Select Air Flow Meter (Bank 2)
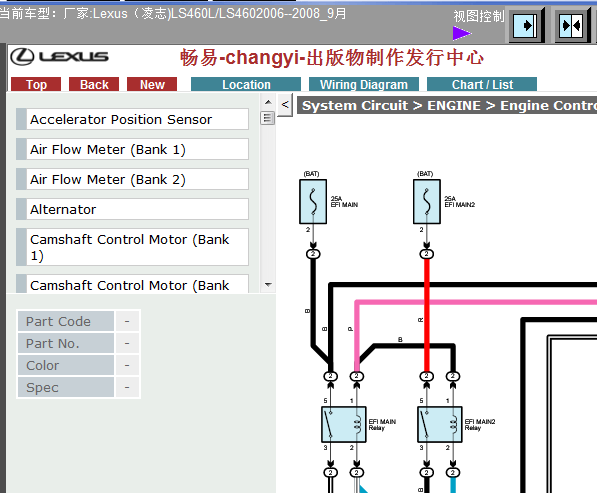Image resolution: width=597 pixels, height=493 pixels. pyautogui.click(x=132, y=179)
